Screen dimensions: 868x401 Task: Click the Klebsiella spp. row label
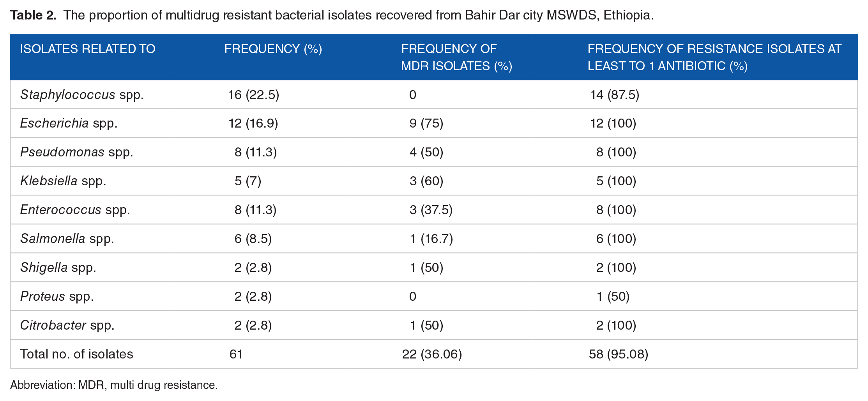click(63, 181)
